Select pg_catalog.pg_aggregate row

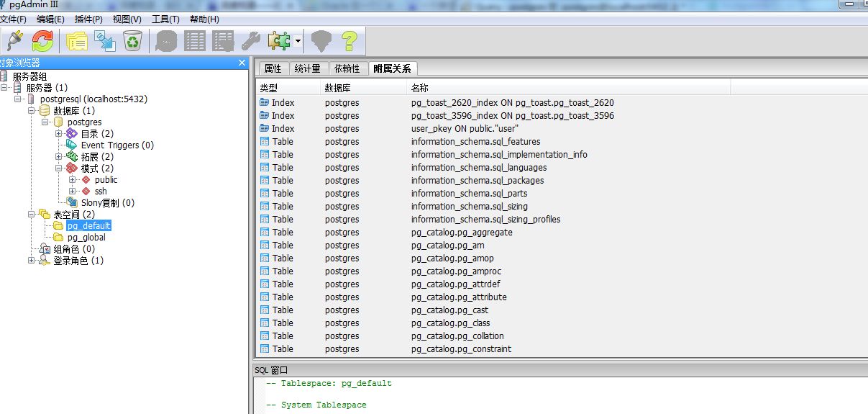coord(562,233)
